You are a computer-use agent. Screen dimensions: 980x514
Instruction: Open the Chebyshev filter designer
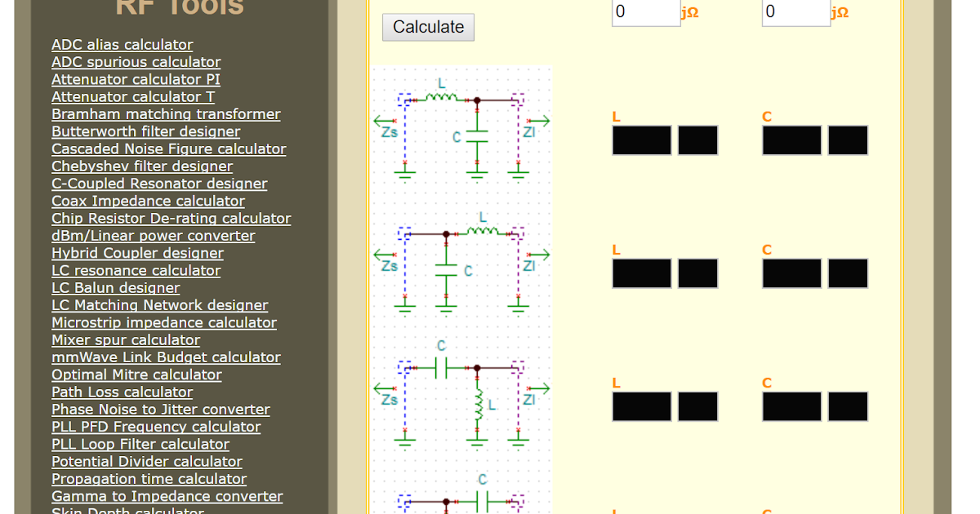(x=142, y=166)
